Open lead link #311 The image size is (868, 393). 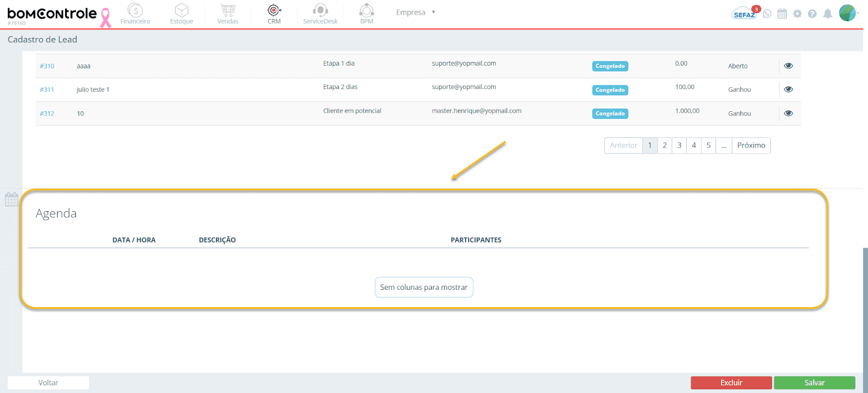(x=47, y=90)
